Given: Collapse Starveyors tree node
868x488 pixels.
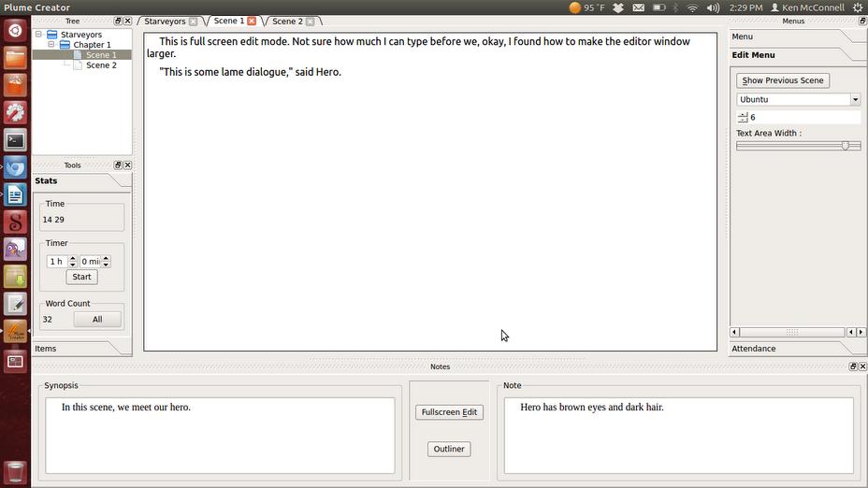Looking at the screenshot, I should click(38, 35).
